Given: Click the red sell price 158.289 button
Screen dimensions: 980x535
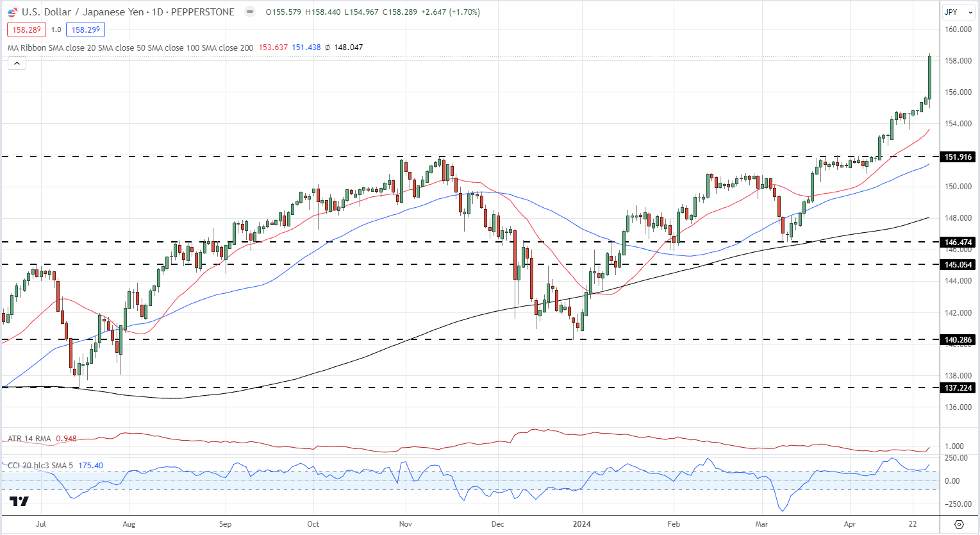Looking at the screenshot, I should point(27,30).
